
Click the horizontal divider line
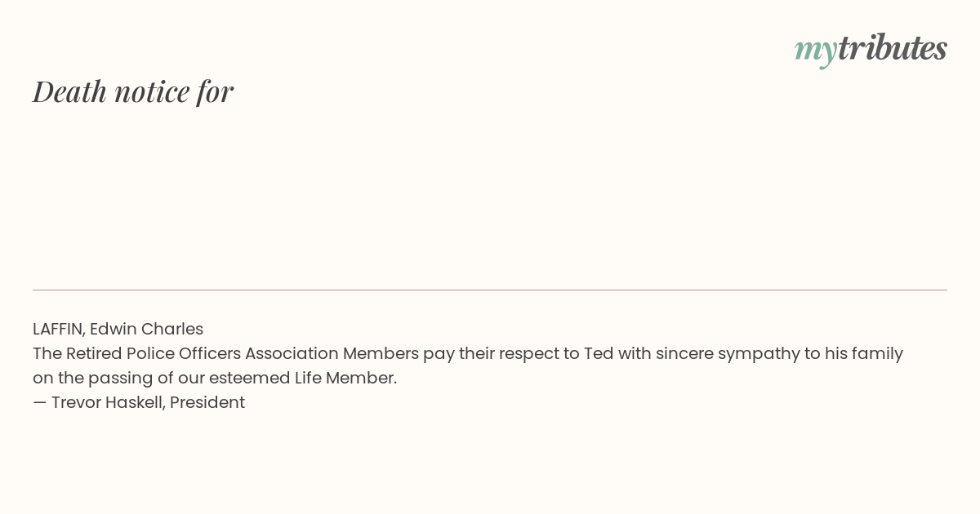point(490,290)
